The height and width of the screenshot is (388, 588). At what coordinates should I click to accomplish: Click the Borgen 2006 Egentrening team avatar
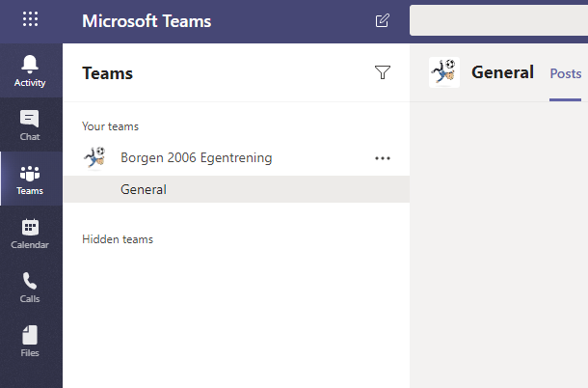[94, 157]
